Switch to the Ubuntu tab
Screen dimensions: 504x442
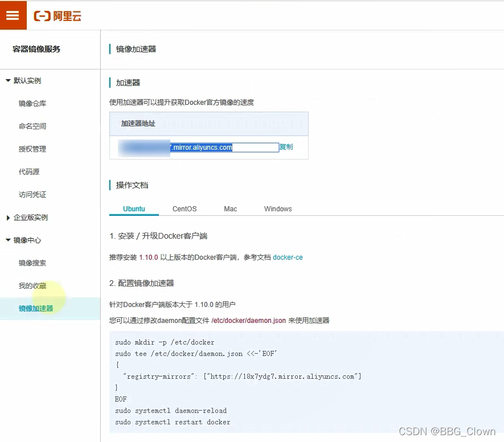(134, 209)
